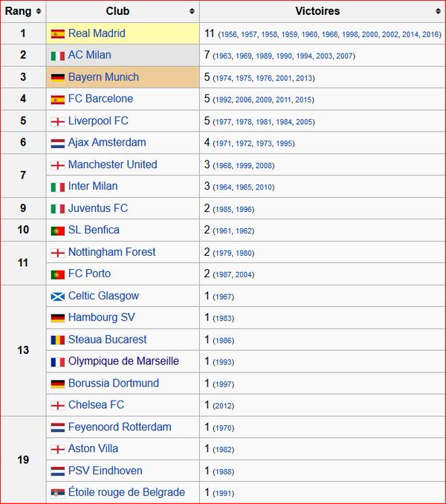Click the Spanish flag beside Real Madrid
This screenshot has height=504, width=446.
(58, 34)
